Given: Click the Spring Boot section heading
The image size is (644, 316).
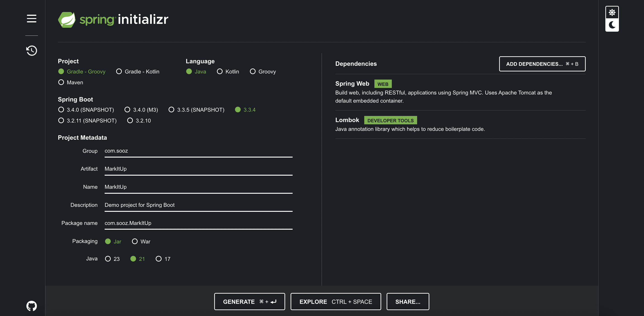Looking at the screenshot, I should pos(75,99).
